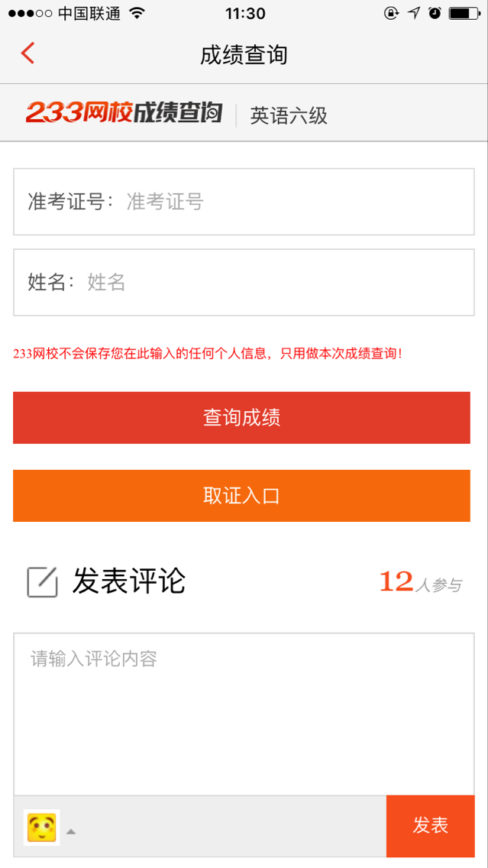Tap the 成绩查询 page title
The width and height of the screenshot is (488, 868).
click(x=244, y=55)
